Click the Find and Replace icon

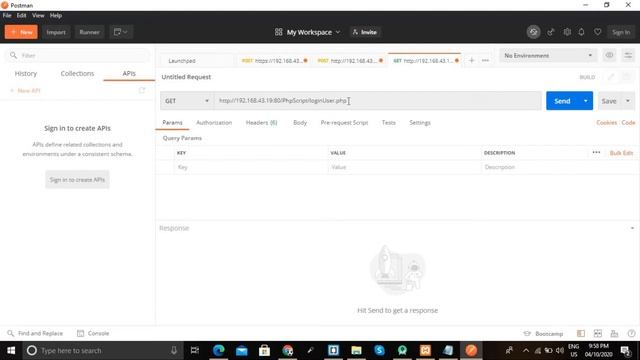(11, 333)
